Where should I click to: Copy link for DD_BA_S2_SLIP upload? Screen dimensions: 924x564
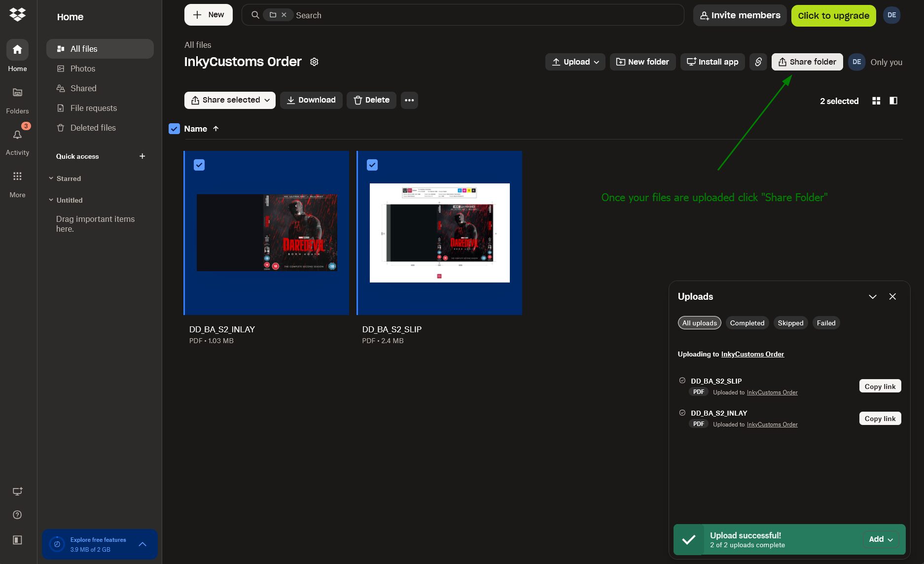click(880, 386)
